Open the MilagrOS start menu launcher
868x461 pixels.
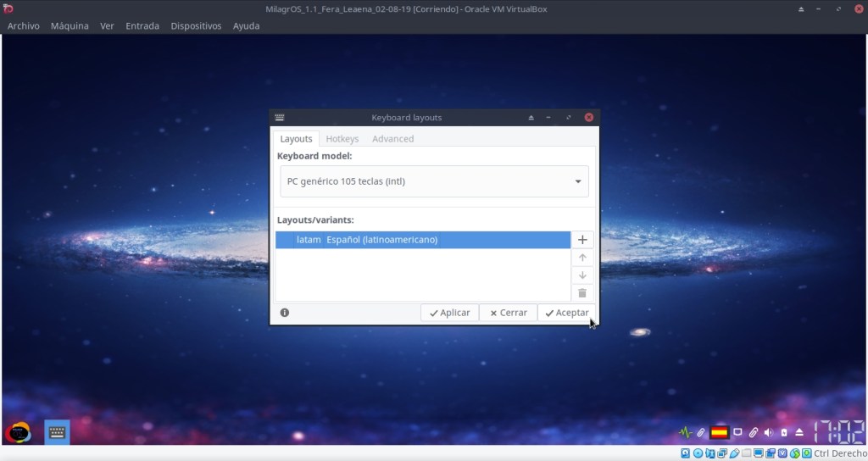19,432
